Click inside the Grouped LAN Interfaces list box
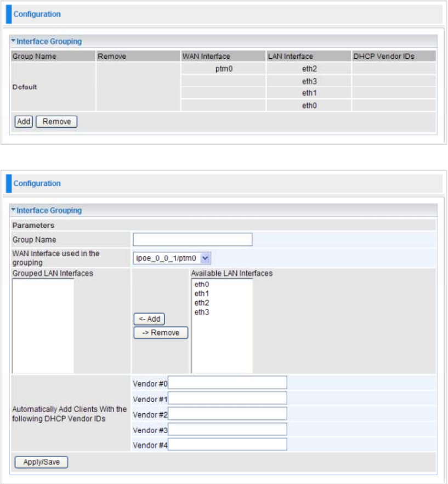Viewport: 448px width, 484px height. point(43,325)
